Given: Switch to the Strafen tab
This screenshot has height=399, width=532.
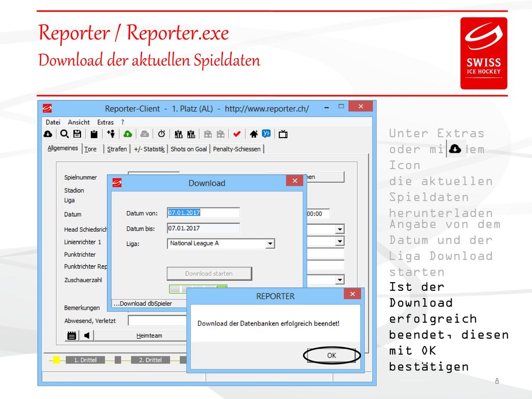Looking at the screenshot, I should tap(117, 149).
